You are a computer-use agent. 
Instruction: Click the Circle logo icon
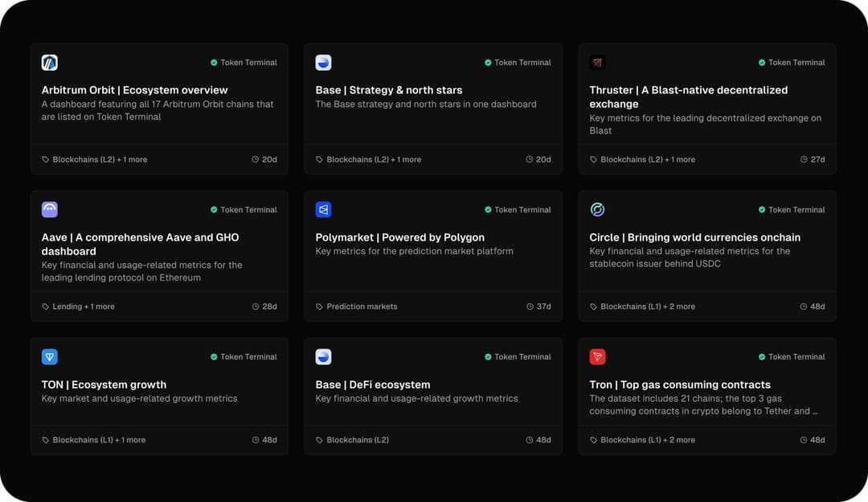[x=597, y=209]
